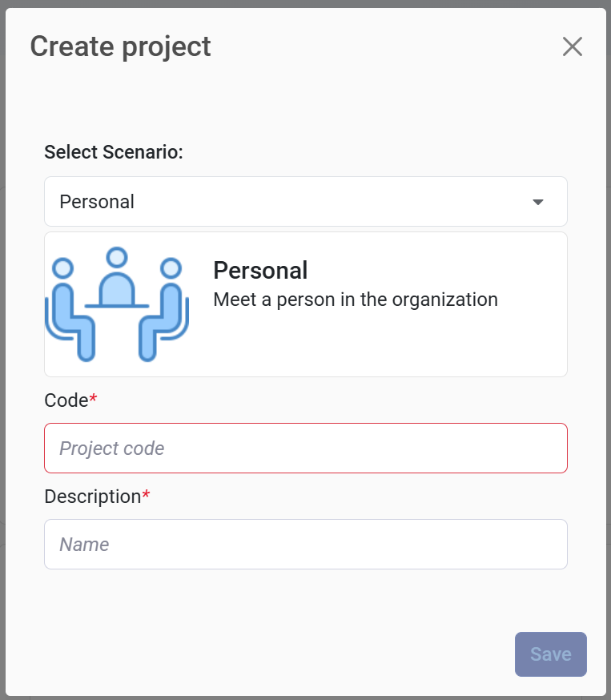Viewport: 611px width, 700px height.
Task: Click the scenario dropdown arrow caret
Action: click(x=538, y=202)
